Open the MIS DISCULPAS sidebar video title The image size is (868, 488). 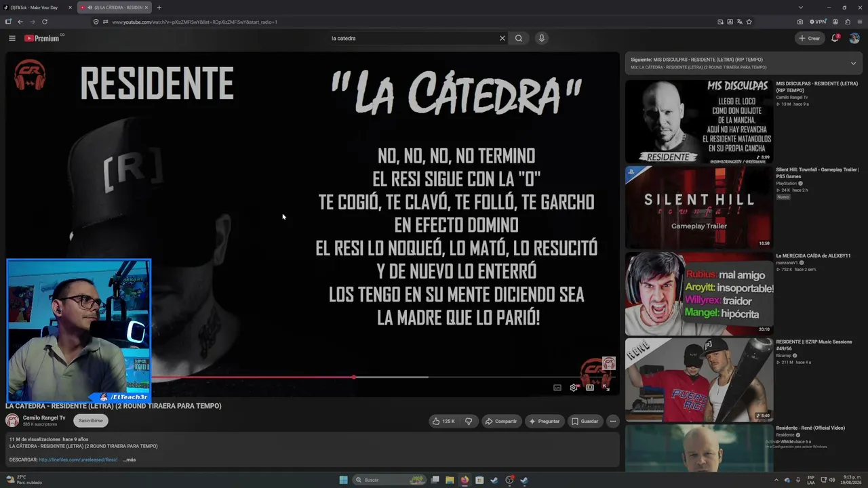click(x=817, y=87)
